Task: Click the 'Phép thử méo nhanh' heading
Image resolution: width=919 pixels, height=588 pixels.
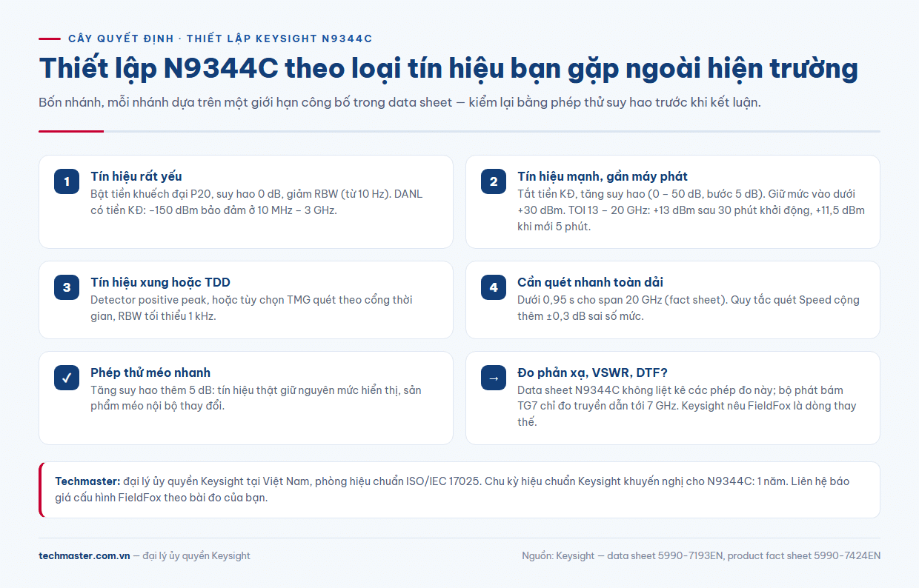Action: pyautogui.click(x=150, y=372)
